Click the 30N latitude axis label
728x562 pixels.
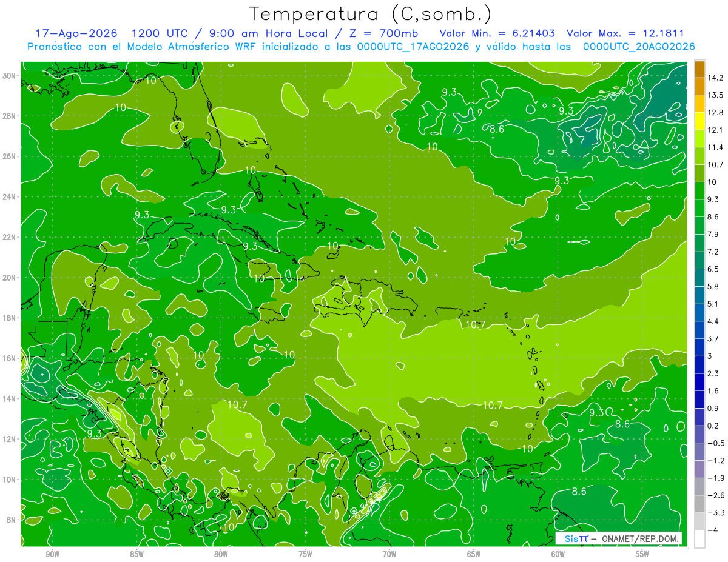pyautogui.click(x=10, y=75)
